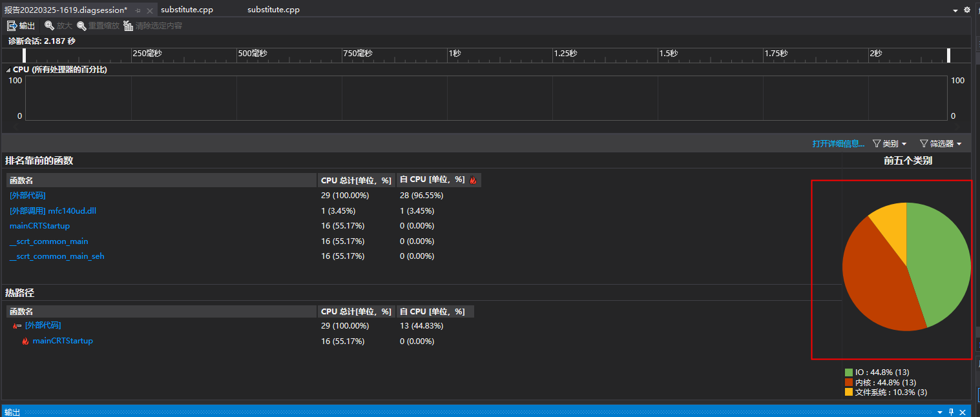Click the 清除选定内容 clear selection button
This screenshot has height=417, width=980.
pos(153,26)
